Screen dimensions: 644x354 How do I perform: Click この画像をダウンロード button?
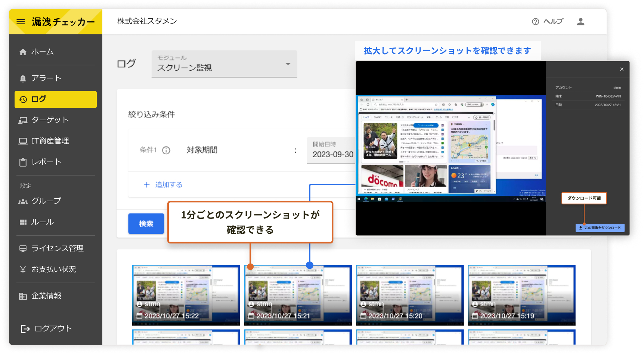tap(600, 227)
